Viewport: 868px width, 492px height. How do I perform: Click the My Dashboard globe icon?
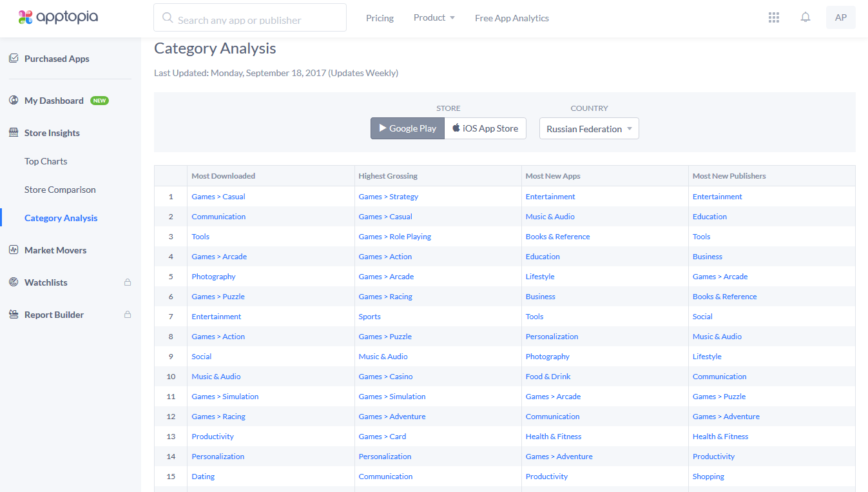click(14, 101)
